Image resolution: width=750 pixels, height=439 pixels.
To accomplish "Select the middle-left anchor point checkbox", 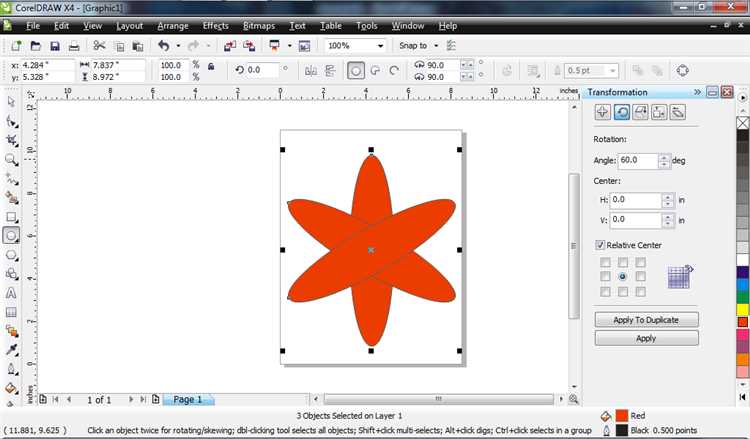I will [x=605, y=276].
